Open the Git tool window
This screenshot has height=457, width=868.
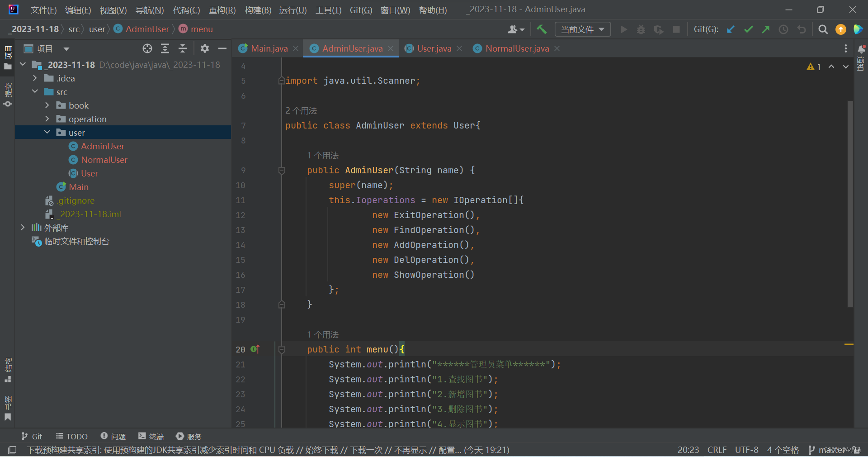tap(32, 436)
